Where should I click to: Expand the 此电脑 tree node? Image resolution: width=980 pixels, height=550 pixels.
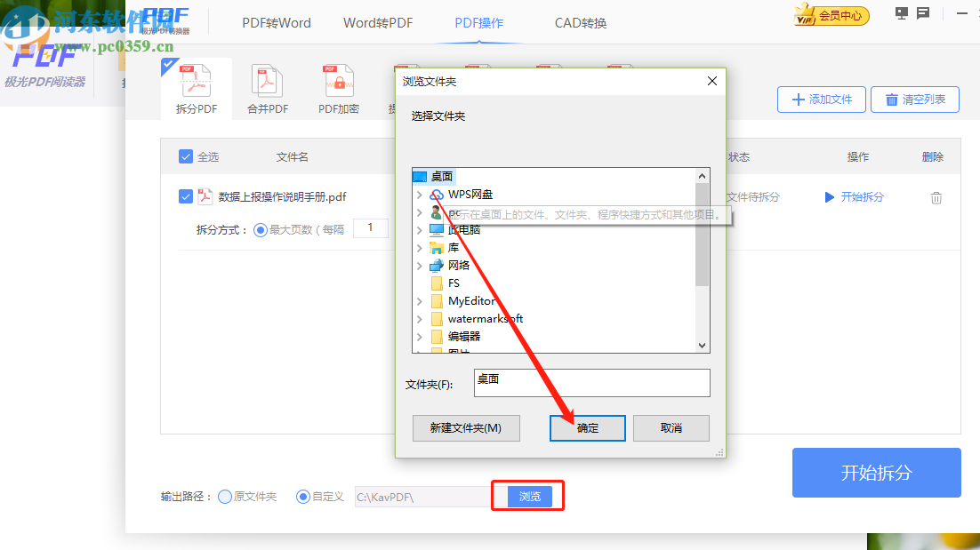[421, 229]
